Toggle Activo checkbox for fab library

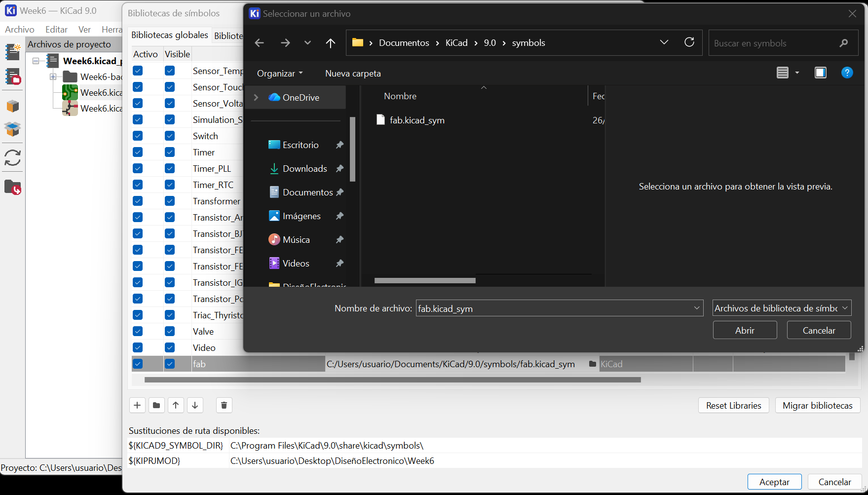[138, 364]
